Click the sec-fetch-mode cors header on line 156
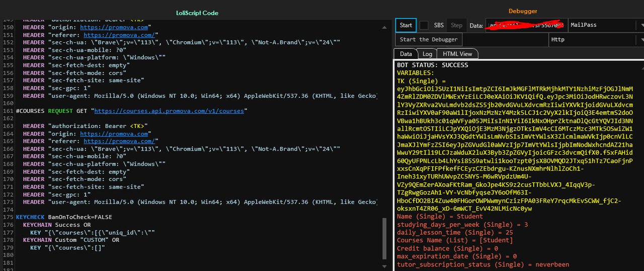Viewport: 644px width, 271px height. point(73,73)
